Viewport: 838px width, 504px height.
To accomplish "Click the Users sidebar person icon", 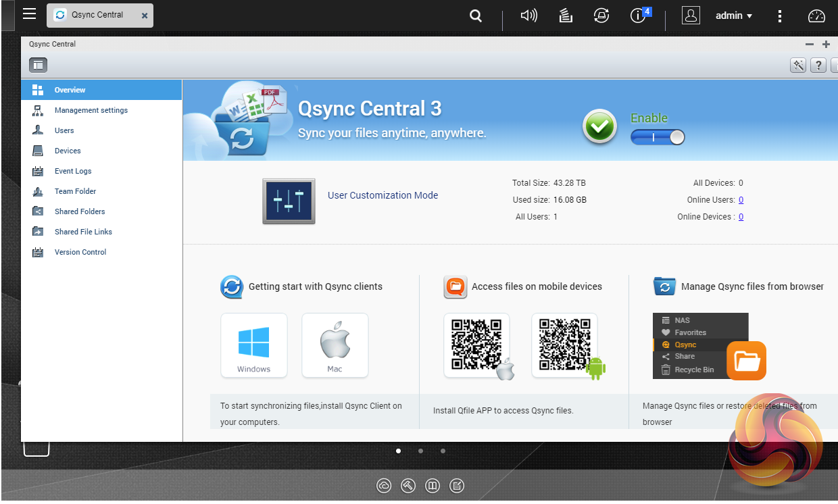I will pos(38,130).
